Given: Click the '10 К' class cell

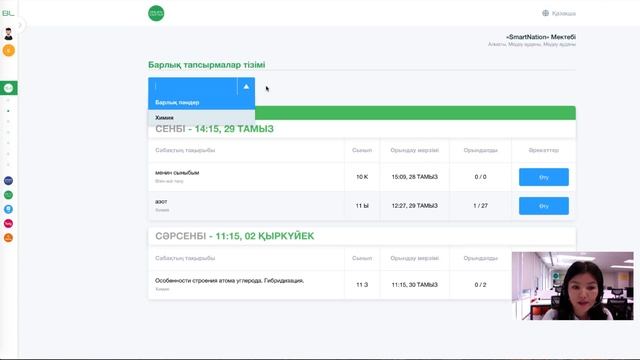Looking at the screenshot, I should tap(362, 177).
